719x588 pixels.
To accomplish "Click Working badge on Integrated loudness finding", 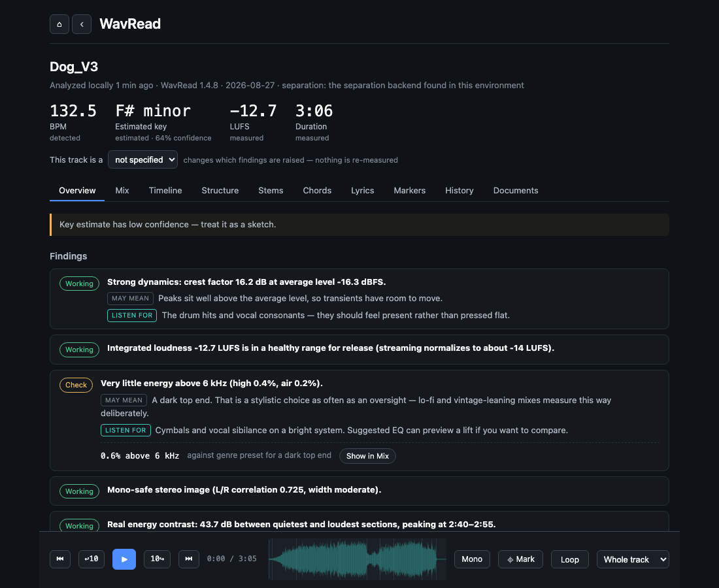I will pos(79,350).
